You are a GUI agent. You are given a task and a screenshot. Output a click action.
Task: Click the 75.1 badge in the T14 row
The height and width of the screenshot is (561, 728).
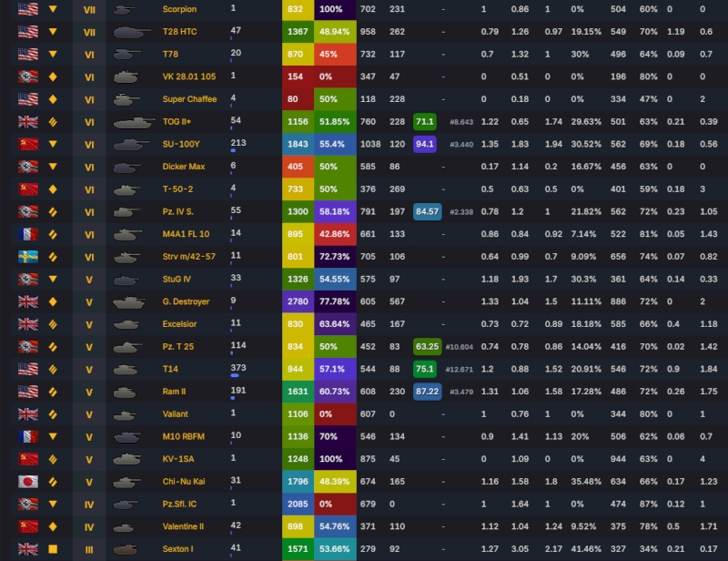click(425, 369)
